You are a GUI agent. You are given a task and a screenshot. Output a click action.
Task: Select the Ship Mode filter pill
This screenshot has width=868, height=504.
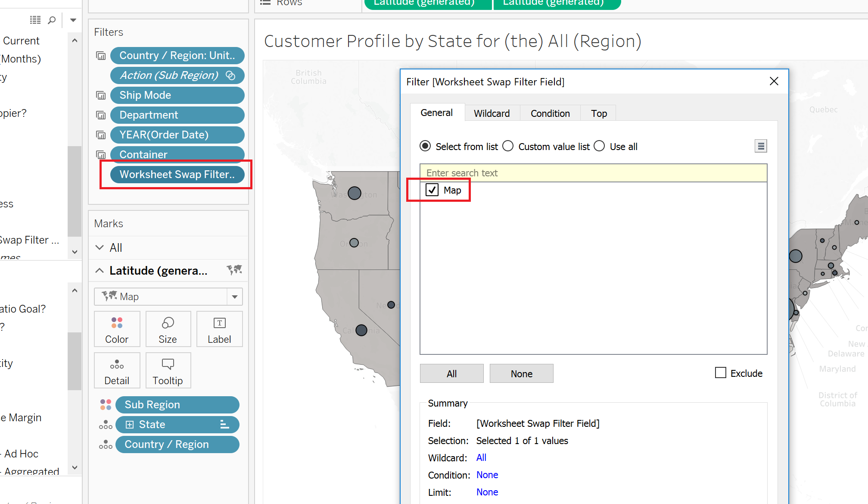click(x=177, y=95)
